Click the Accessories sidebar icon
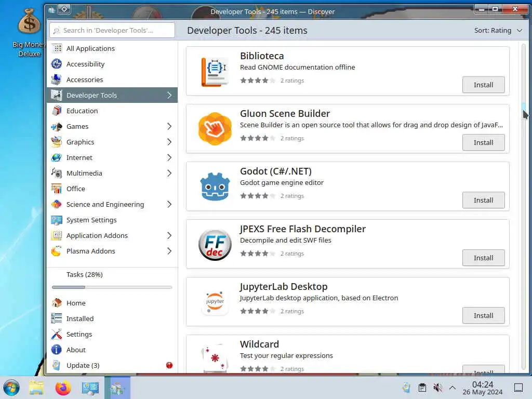Viewport: 532px width, 399px height. click(x=57, y=79)
